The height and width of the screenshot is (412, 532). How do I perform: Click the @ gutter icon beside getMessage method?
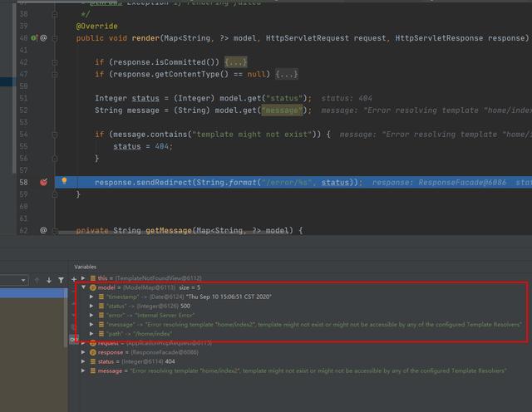43,230
